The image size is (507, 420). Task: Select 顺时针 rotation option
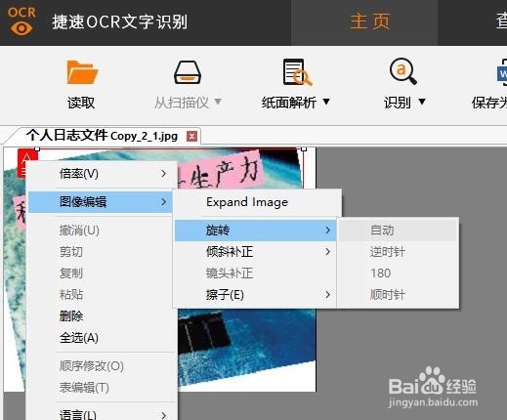[x=398, y=295]
